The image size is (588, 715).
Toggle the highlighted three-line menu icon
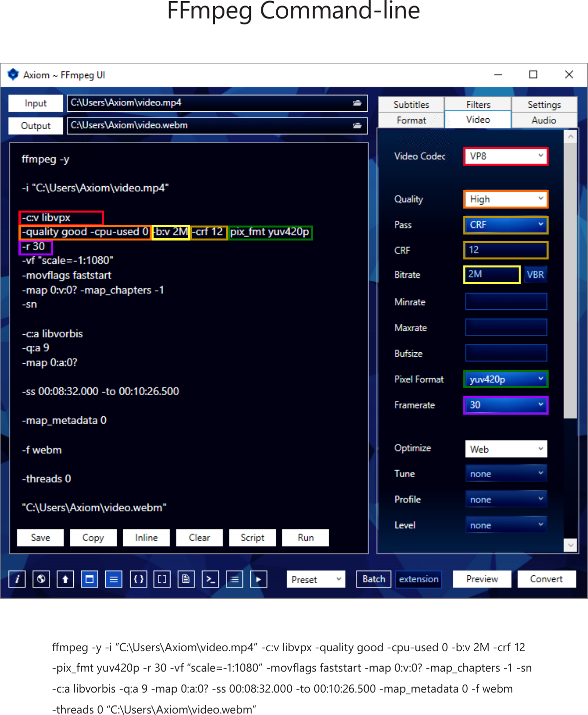[x=114, y=579]
